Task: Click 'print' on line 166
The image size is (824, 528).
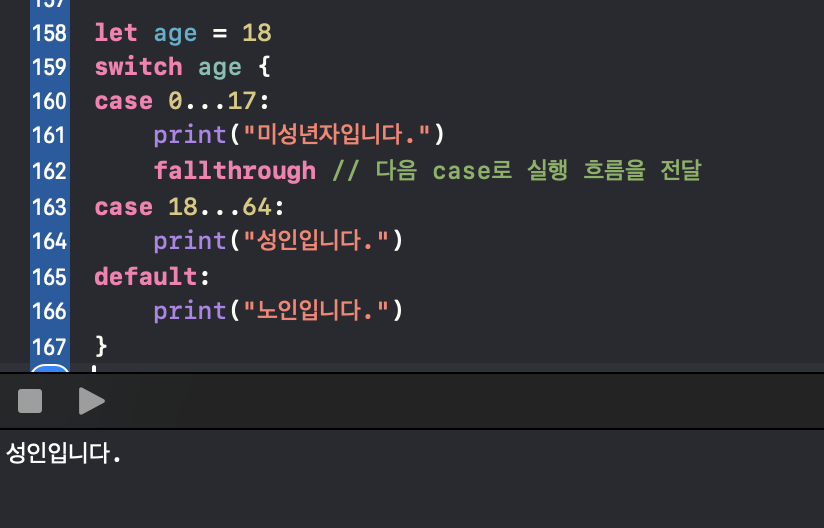Action: click(x=190, y=311)
